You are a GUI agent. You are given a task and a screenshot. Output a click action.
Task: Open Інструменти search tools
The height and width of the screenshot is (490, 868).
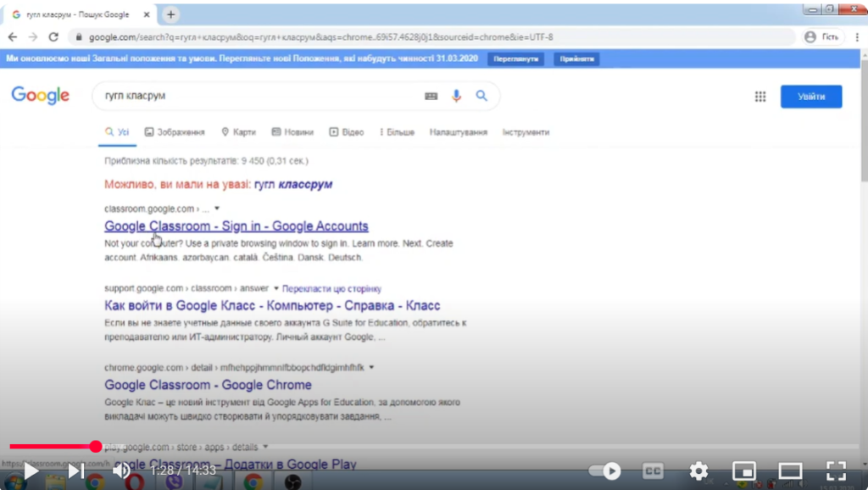[x=526, y=132]
